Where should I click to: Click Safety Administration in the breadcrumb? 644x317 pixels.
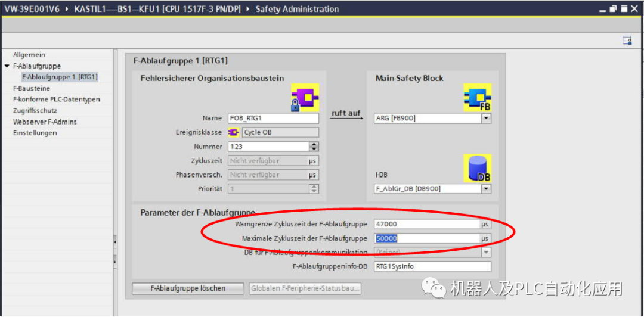point(297,8)
